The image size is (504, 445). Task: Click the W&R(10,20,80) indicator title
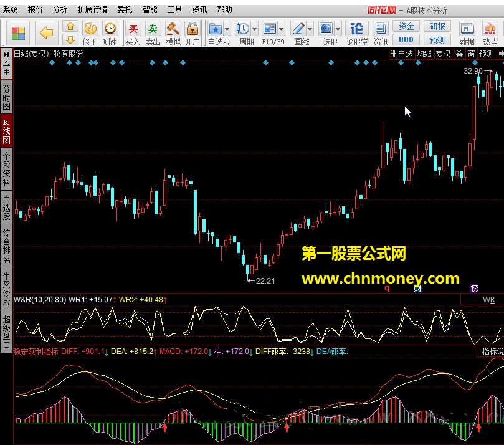coord(40,300)
